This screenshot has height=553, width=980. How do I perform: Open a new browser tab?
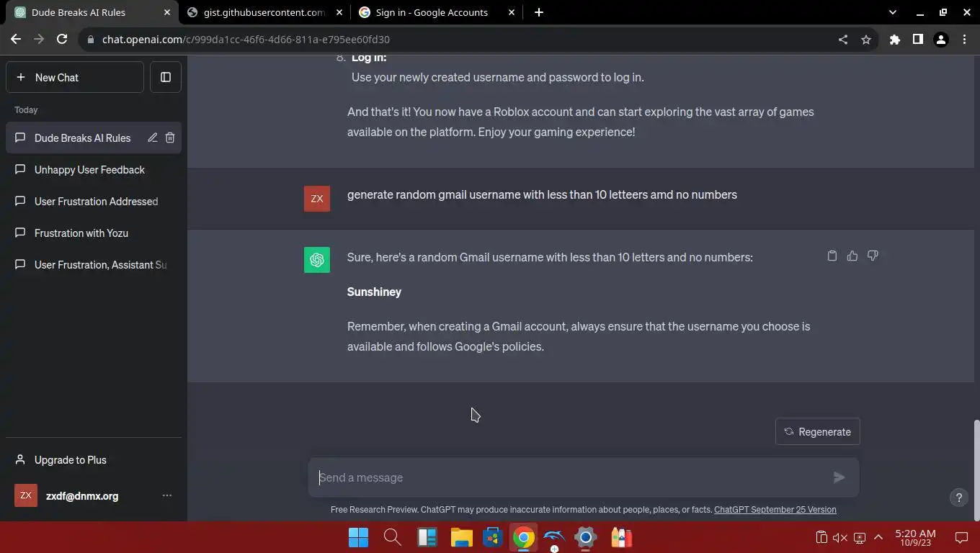point(539,12)
